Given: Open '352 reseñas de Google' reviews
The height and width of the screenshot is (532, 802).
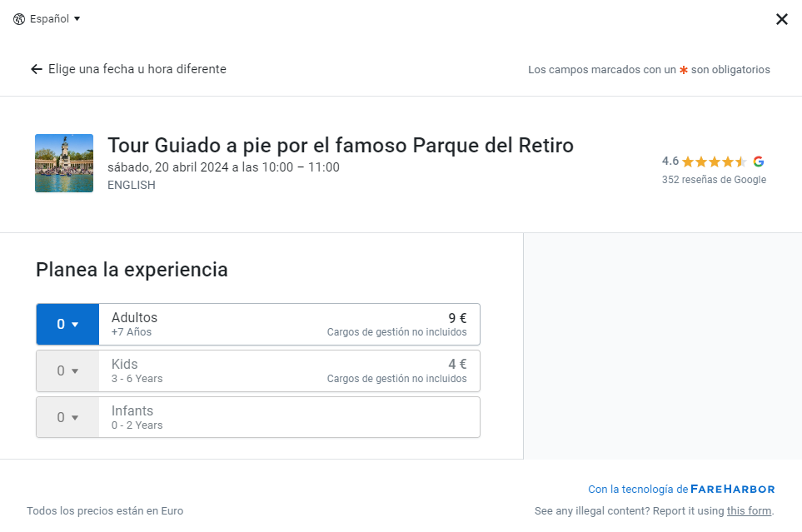Looking at the screenshot, I should [714, 180].
